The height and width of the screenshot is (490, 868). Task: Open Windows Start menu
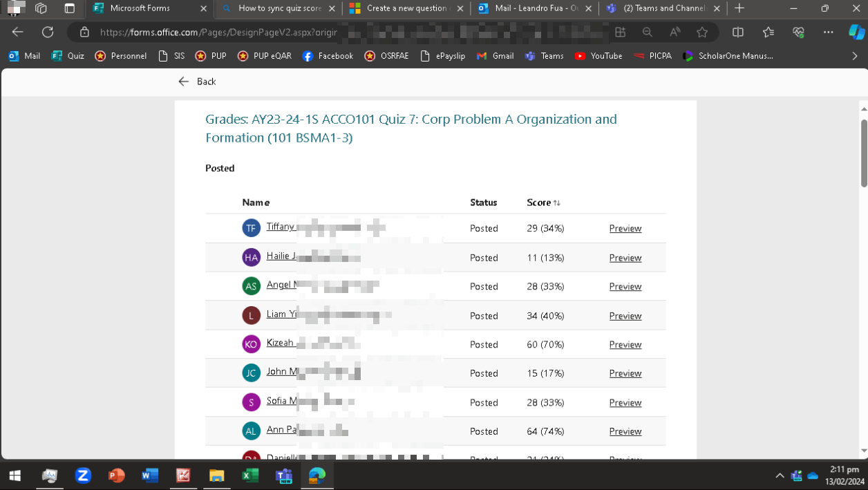[15, 475]
